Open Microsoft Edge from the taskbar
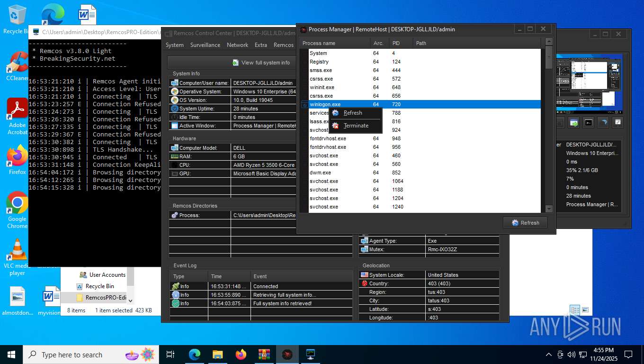Screen dimensions: 644x364 (x=195, y=354)
